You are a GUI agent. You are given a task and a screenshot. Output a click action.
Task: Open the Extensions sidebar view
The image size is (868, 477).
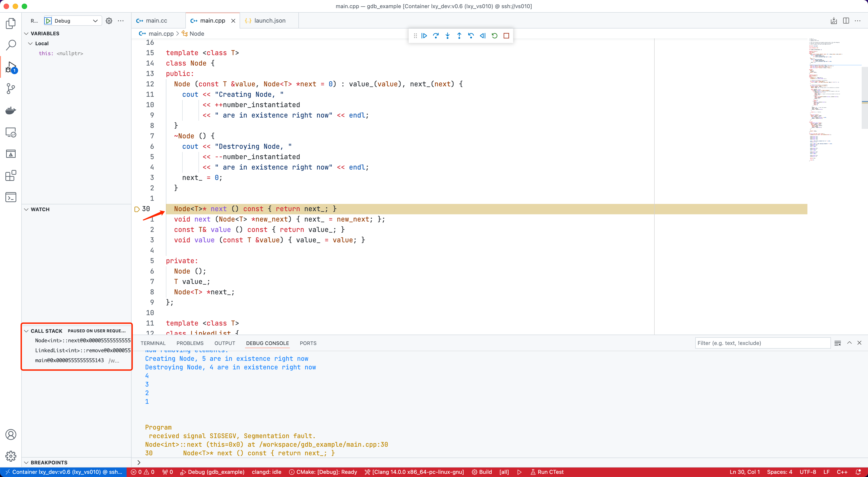(x=11, y=175)
